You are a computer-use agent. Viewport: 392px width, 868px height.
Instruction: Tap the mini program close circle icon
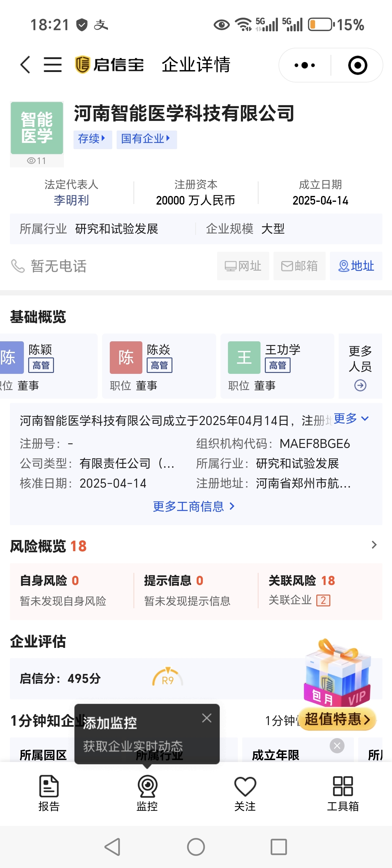357,65
